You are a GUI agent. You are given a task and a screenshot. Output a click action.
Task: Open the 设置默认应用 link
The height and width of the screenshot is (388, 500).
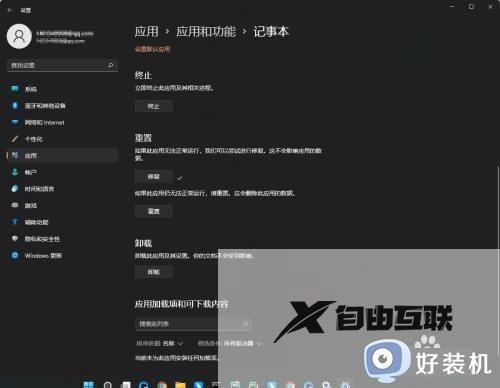(x=152, y=49)
